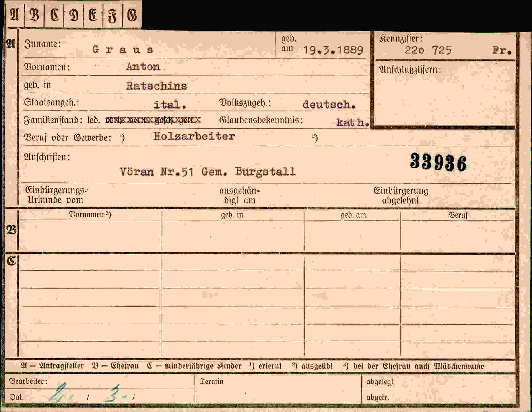Click the surname 'G r a u s'
532x412 pixels.
[123, 50]
